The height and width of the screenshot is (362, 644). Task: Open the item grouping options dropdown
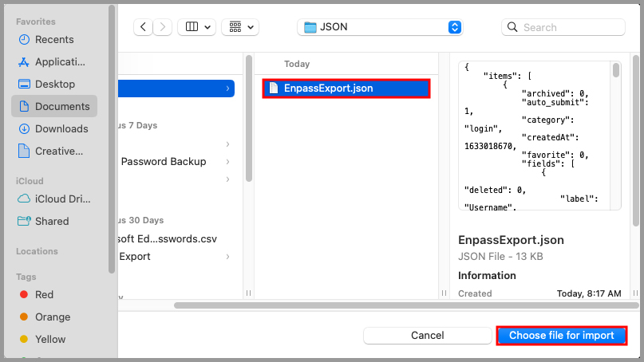pos(239,27)
